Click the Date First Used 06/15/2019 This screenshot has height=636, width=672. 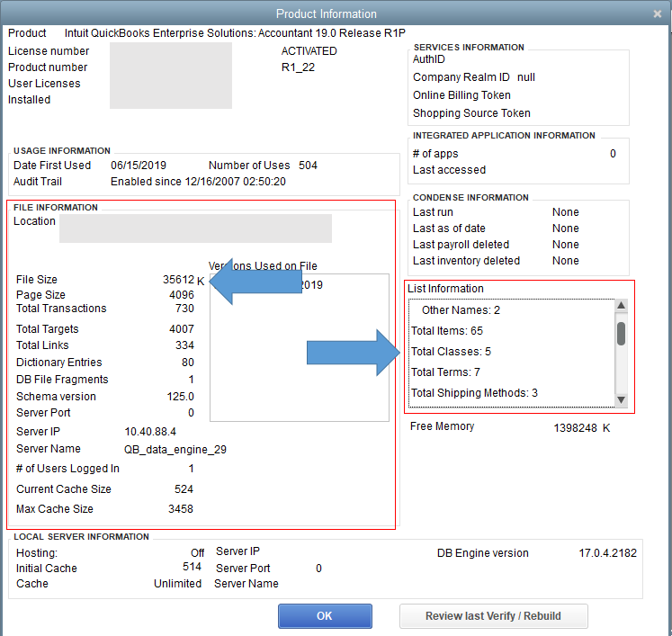139,166
